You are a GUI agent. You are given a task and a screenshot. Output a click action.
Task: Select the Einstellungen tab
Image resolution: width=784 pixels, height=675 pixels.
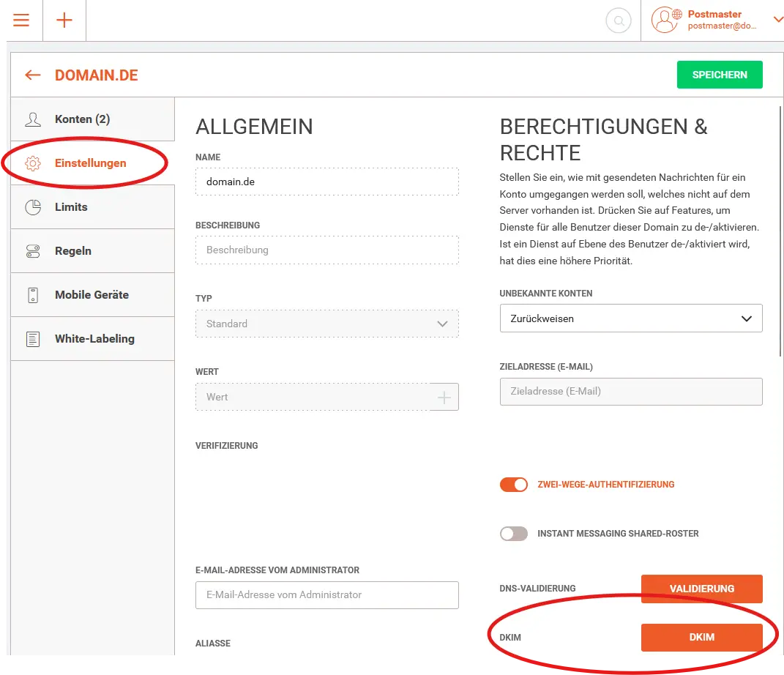coord(92,163)
